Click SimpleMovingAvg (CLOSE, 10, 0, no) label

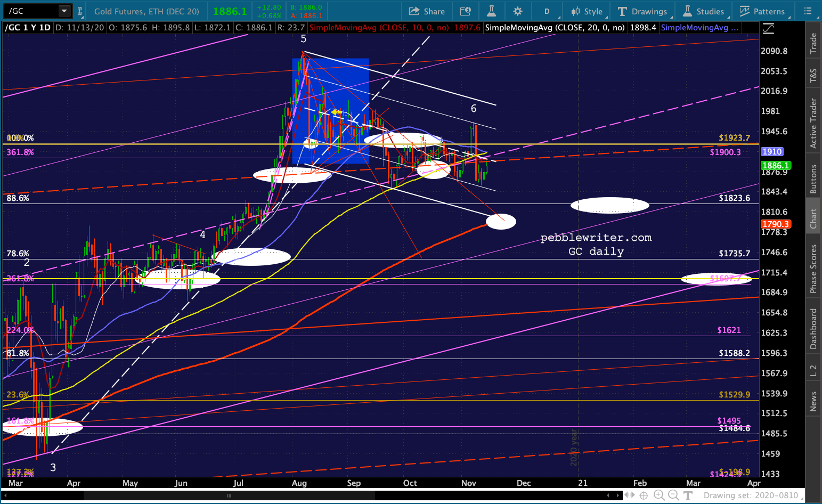(379, 28)
